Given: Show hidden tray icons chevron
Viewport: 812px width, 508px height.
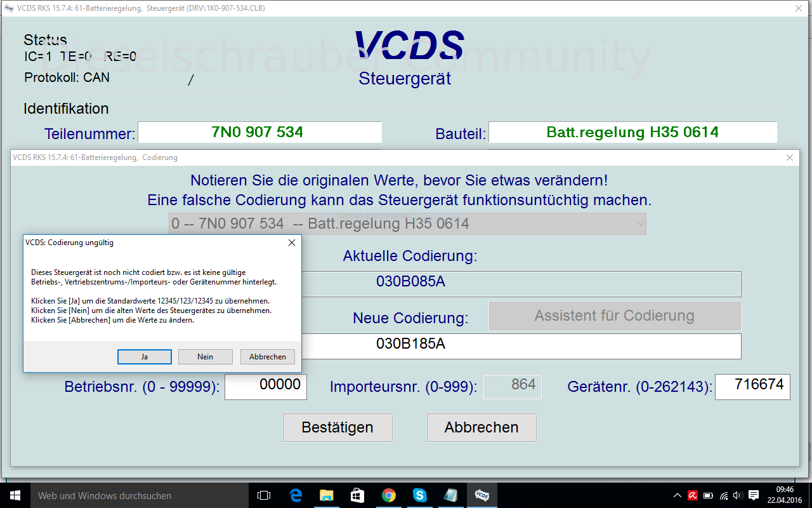Looking at the screenshot, I should (678, 495).
